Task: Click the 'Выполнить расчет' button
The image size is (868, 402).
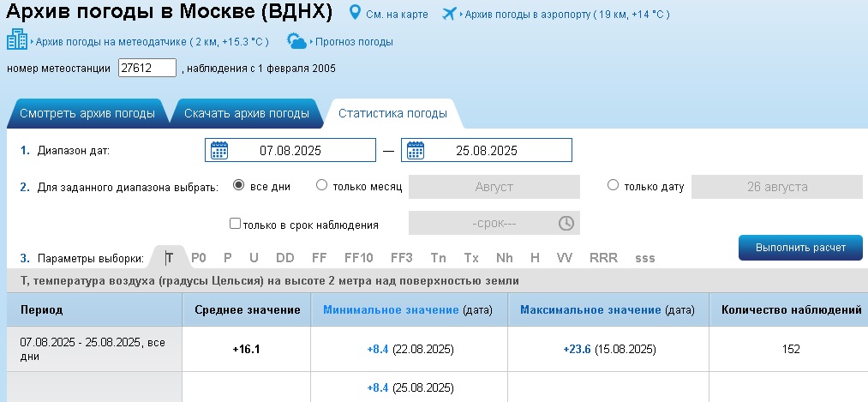Action: (800, 248)
